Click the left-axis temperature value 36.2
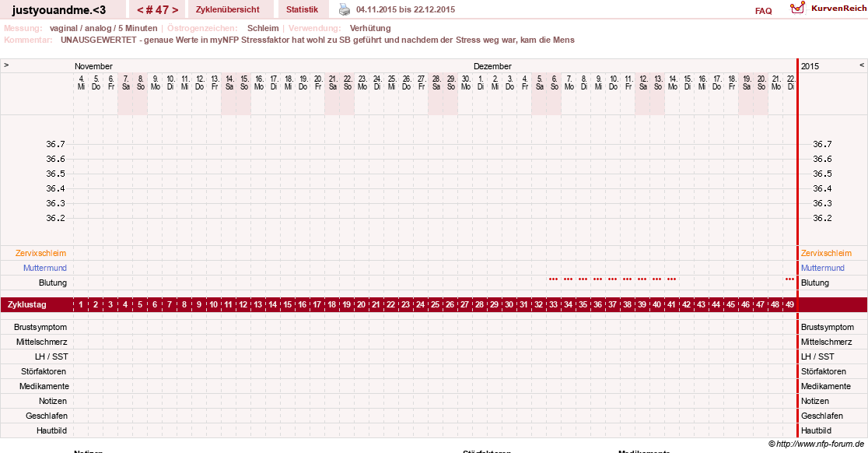The width and height of the screenshot is (868, 453). 55,218
